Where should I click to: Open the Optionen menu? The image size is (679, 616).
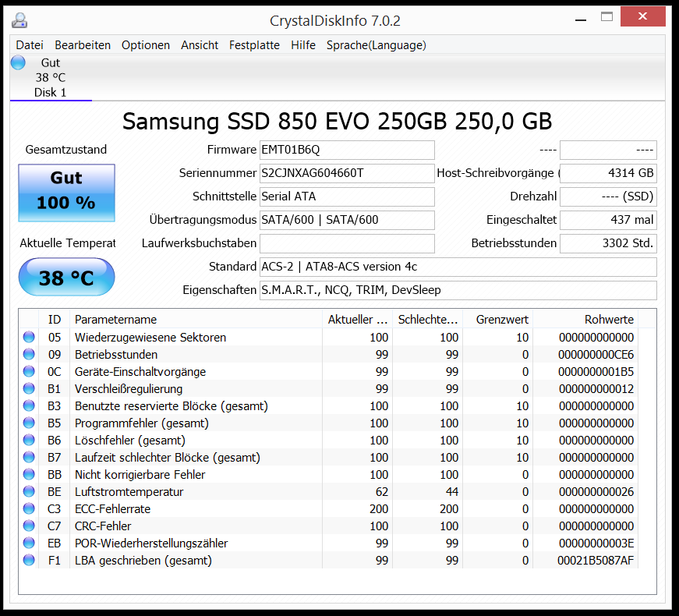click(146, 45)
